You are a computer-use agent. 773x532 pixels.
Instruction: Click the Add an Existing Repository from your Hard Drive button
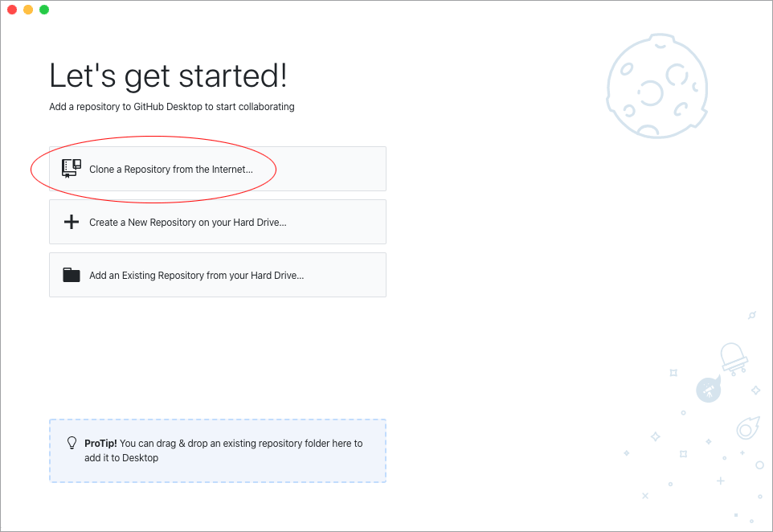pyautogui.click(x=218, y=275)
